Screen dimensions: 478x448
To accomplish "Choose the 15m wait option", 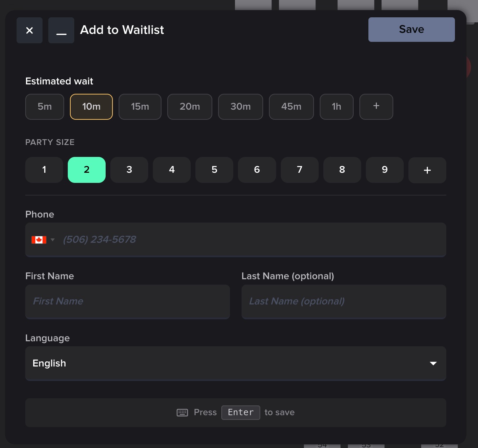I will [x=140, y=106].
